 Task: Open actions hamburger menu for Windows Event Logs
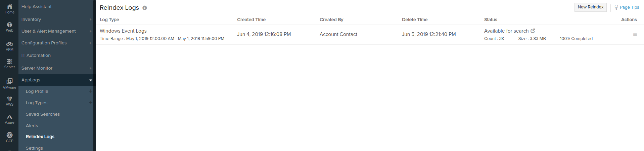click(635, 34)
